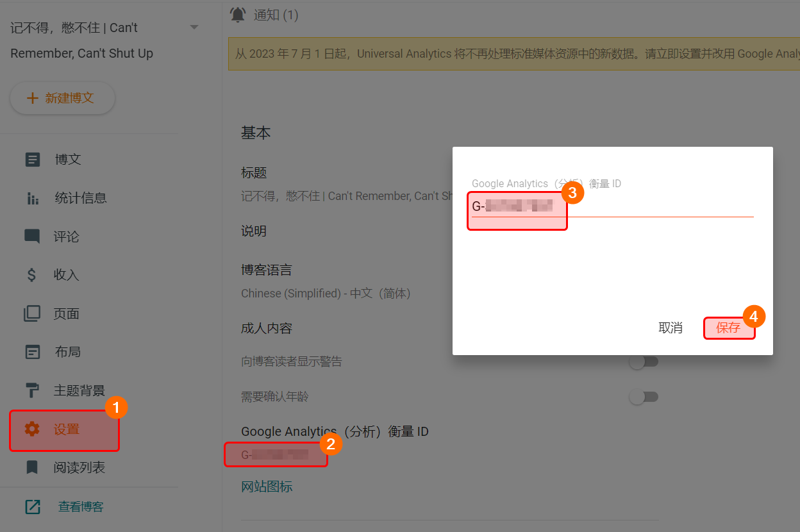Toggle the 需要确认年龄 switch
800x532 pixels.
point(644,397)
